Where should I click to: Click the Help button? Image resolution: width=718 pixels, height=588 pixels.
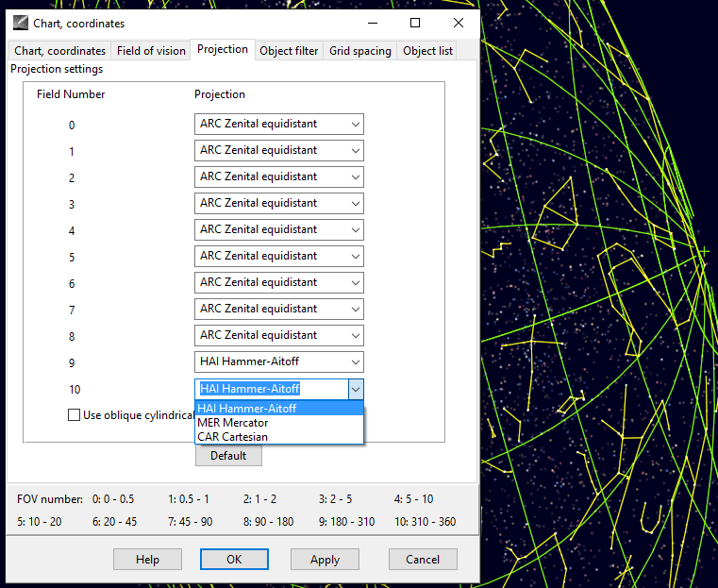147,559
